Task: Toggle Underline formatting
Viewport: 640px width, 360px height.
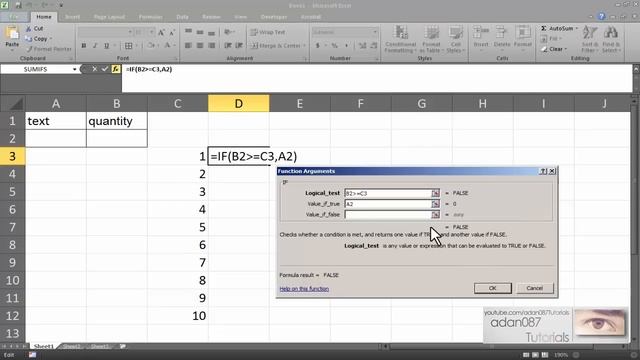Action: (x=107, y=46)
